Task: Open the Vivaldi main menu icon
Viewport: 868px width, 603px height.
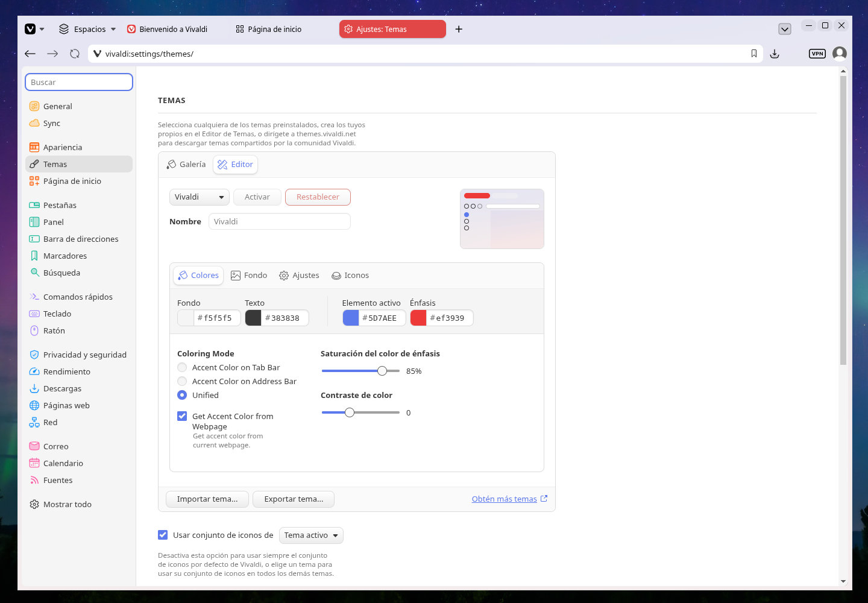Action: coord(30,29)
